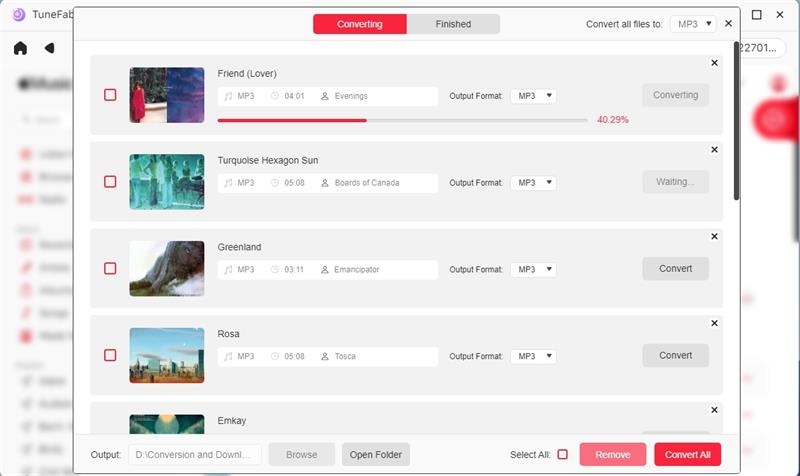
Task: Switch to the Finished tab
Action: click(453, 24)
